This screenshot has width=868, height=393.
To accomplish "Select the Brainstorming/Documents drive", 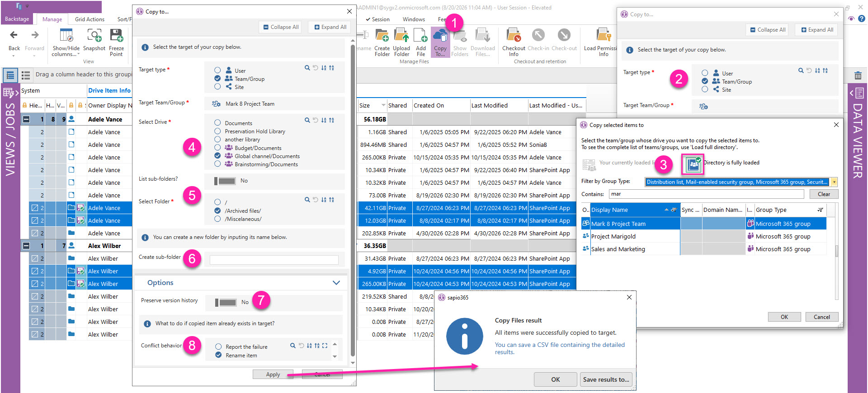I will click(217, 164).
